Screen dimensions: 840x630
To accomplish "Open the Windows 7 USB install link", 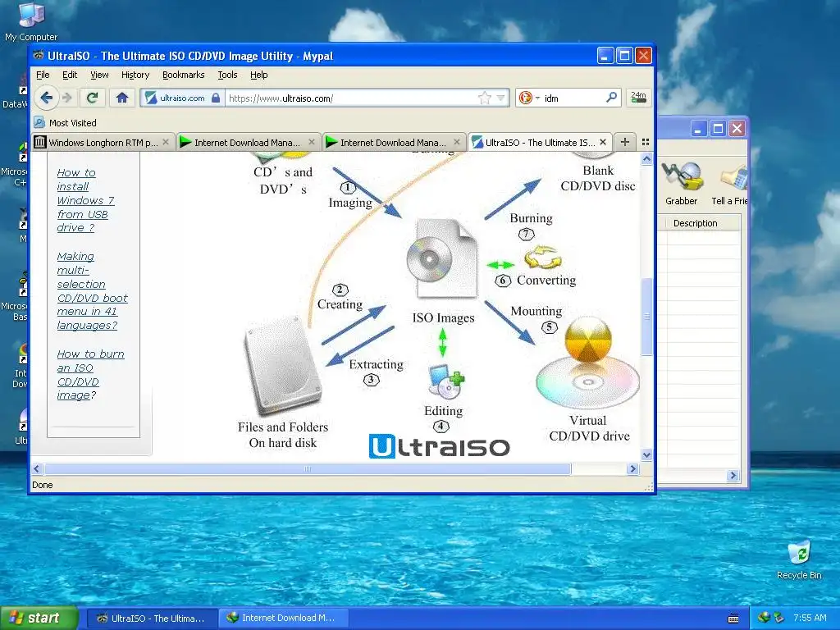I will [x=85, y=200].
